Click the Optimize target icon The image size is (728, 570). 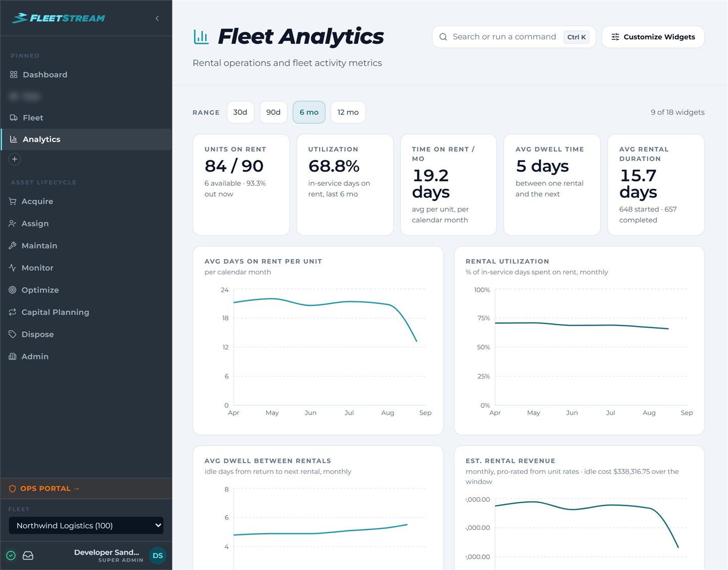13,290
